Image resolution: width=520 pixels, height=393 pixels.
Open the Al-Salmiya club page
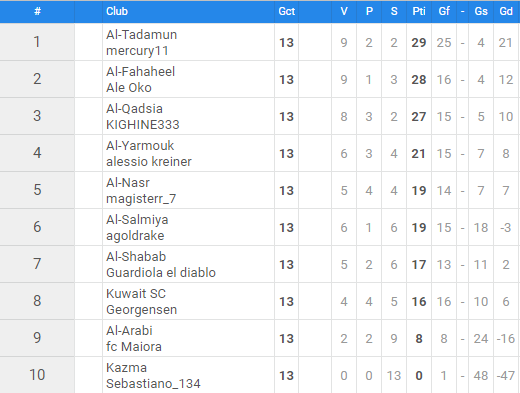(x=137, y=220)
